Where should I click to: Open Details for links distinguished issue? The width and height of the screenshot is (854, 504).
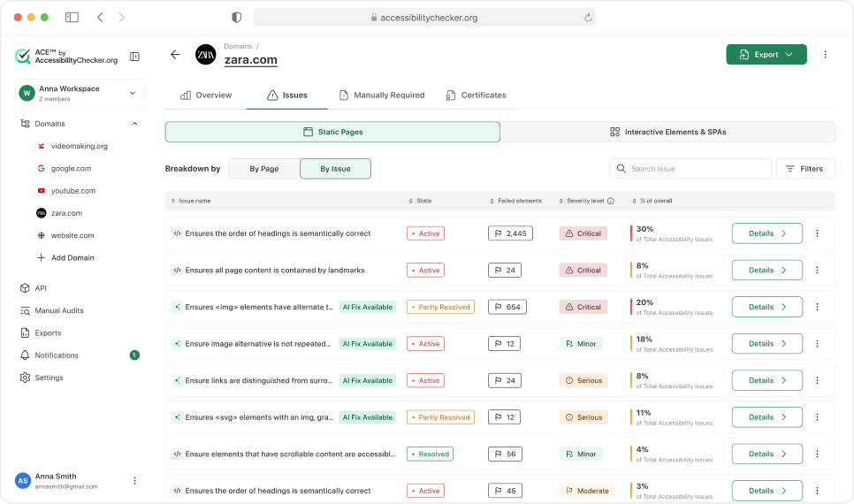(x=766, y=380)
